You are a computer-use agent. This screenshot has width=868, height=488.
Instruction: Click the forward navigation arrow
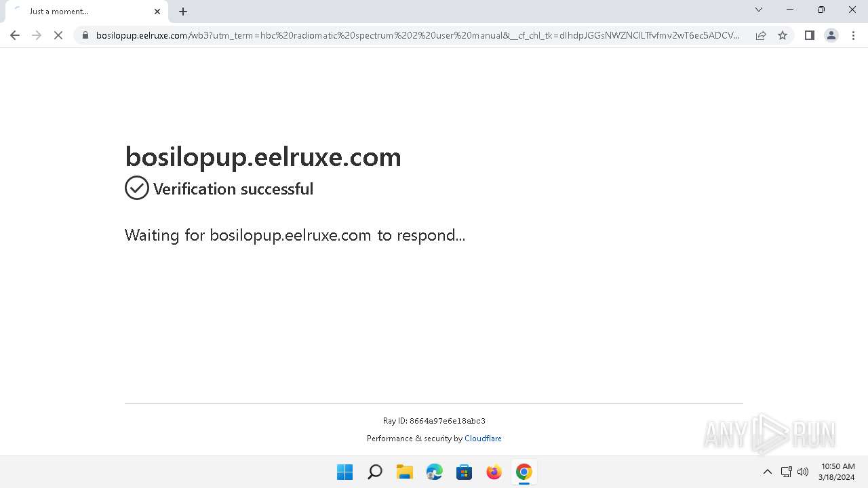coord(37,35)
